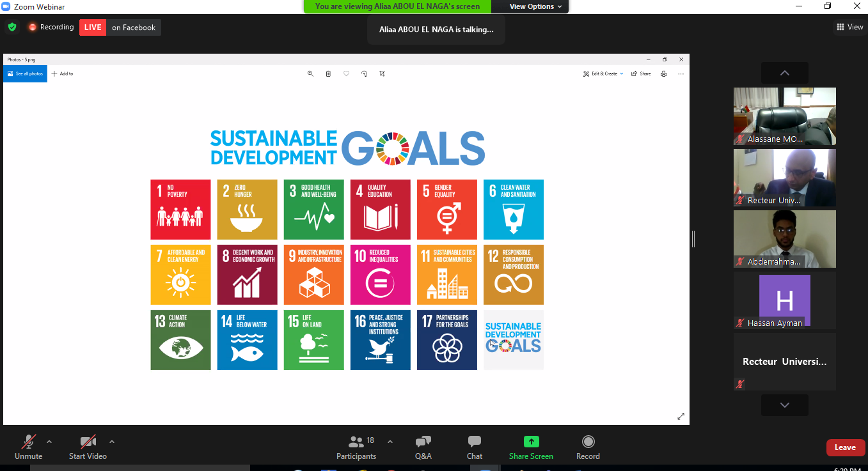Open the Participants panel icon
The image size is (868, 471).
[356, 442]
